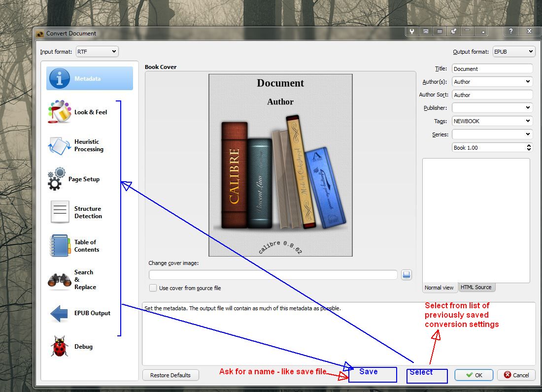Expand the Publisher dropdown
542x392 pixels.
pos(528,107)
